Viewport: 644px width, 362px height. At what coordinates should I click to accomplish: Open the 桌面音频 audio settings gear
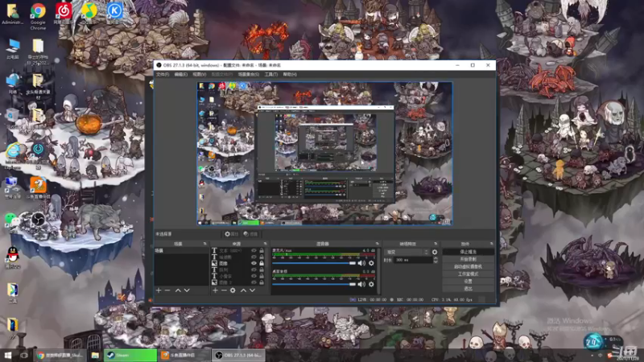click(x=371, y=284)
